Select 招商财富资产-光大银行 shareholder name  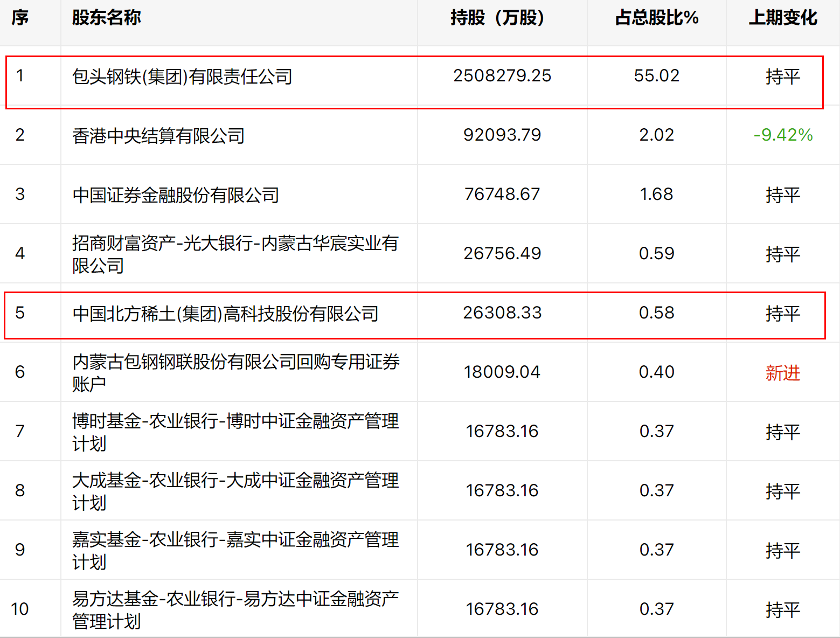pyautogui.click(x=235, y=254)
